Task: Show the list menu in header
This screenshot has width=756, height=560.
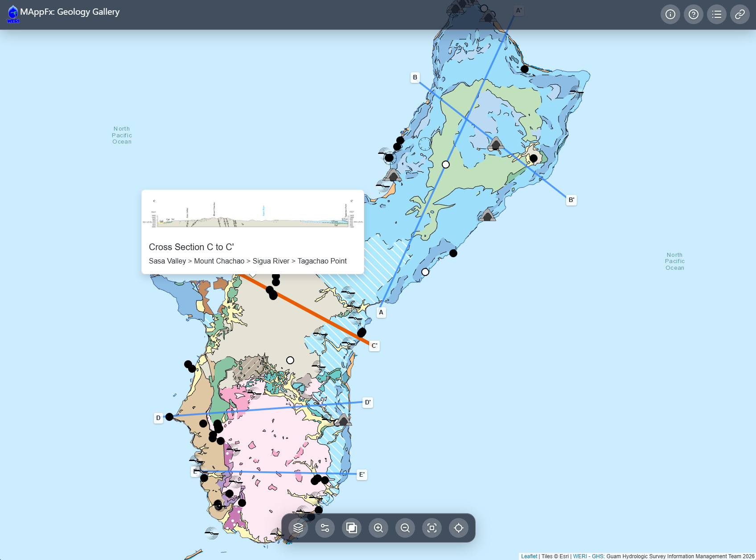Action: (x=717, y=14)
